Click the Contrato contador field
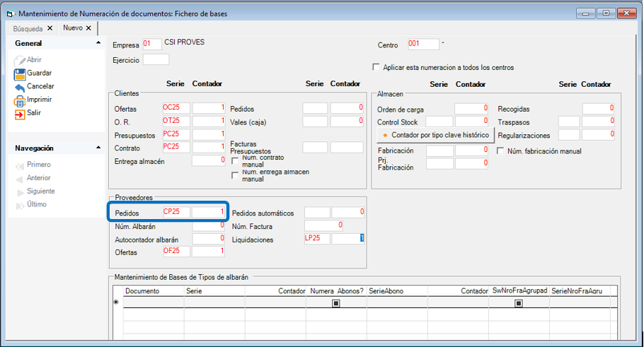Viewport: 644px width, 347px height. (208, 147)
